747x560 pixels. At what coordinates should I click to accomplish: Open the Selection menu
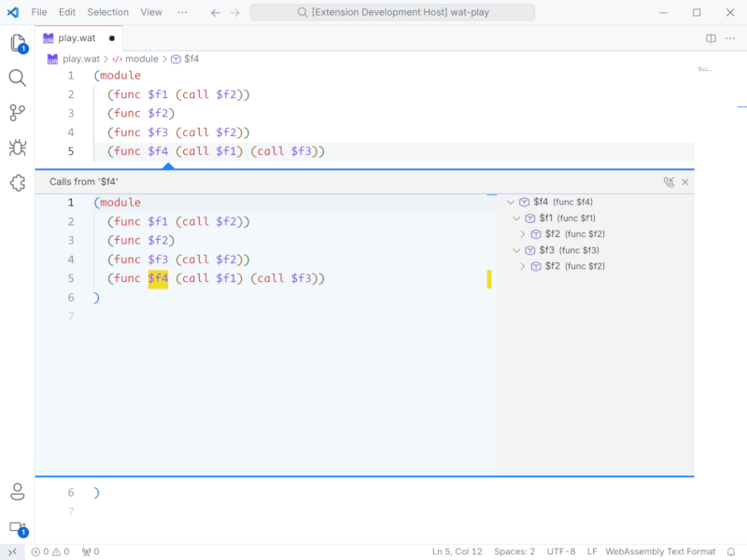point(107,12)
